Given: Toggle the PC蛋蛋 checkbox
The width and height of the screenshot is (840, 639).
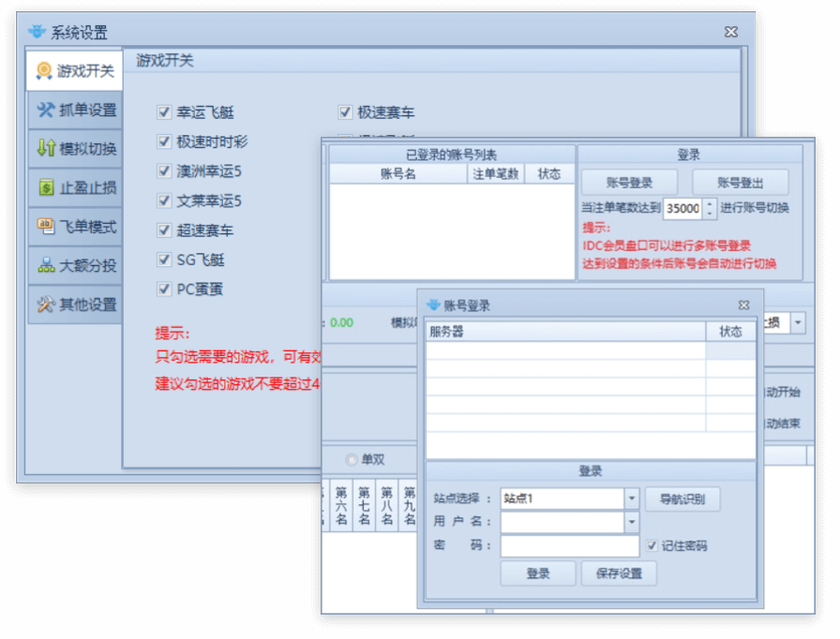Looking at the screenshot, I should pyautogui.click(x=163, y=289).
